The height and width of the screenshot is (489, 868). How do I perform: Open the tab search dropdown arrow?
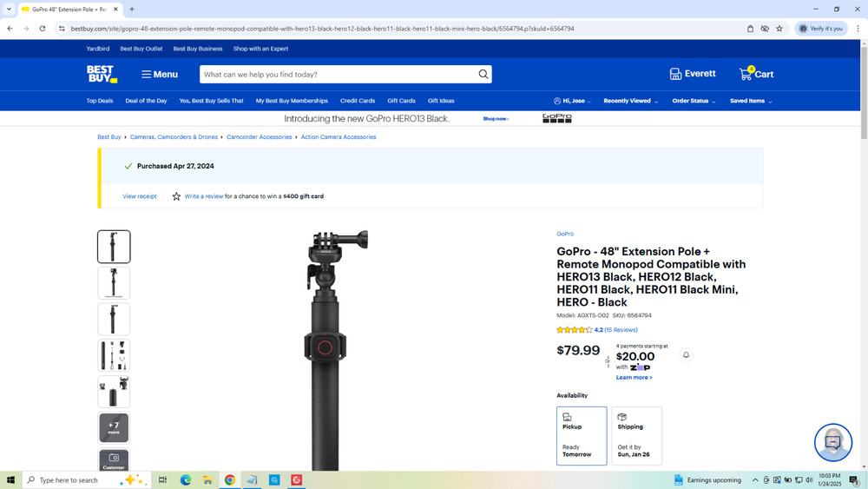pyautogui.click(x=9, y=9)
